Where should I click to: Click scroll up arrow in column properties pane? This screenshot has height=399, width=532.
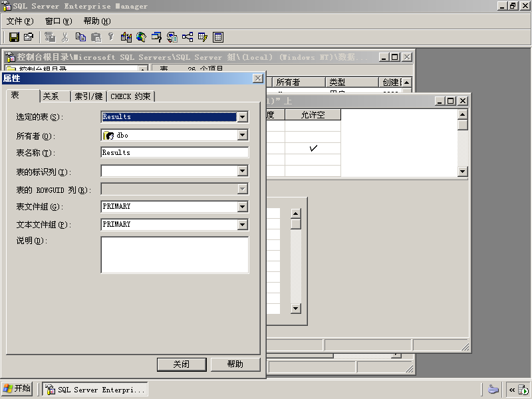pos(296,213)
